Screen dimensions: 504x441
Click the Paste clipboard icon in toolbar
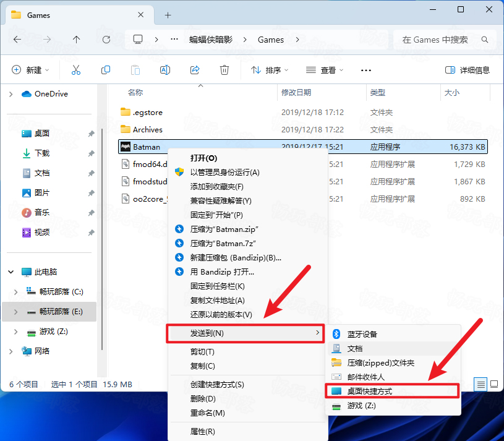click(135, 70)
